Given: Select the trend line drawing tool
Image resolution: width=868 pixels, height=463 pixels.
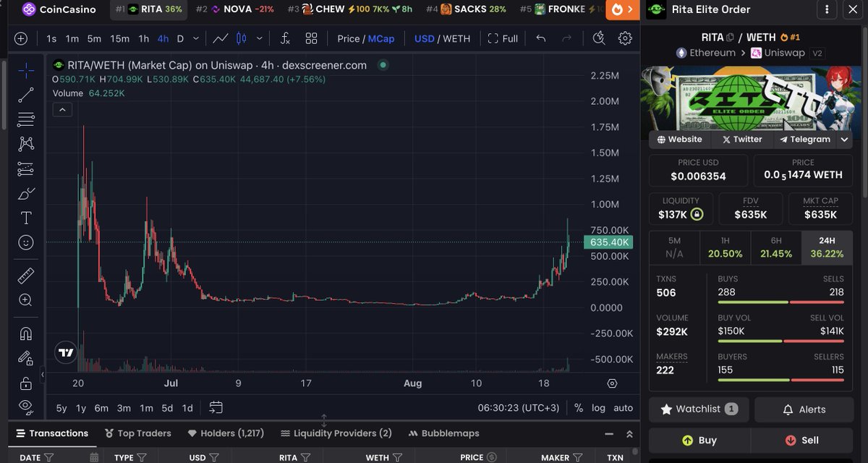Looking at the screenshot, I should click(x=26, y=95).
